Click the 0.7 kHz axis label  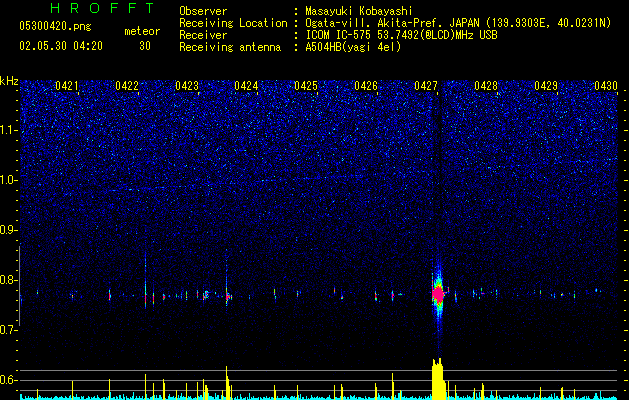pos(8,330)
